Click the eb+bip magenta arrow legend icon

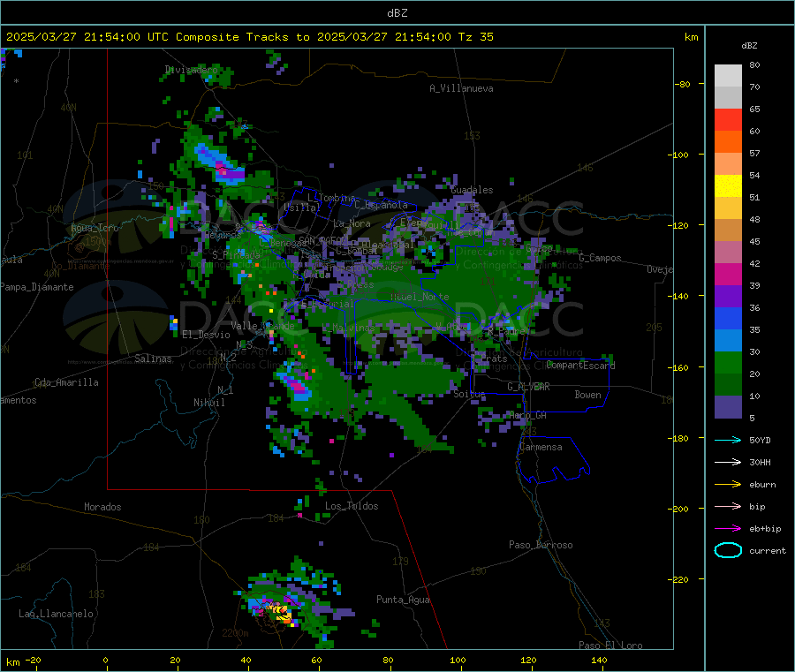(728, 529)
